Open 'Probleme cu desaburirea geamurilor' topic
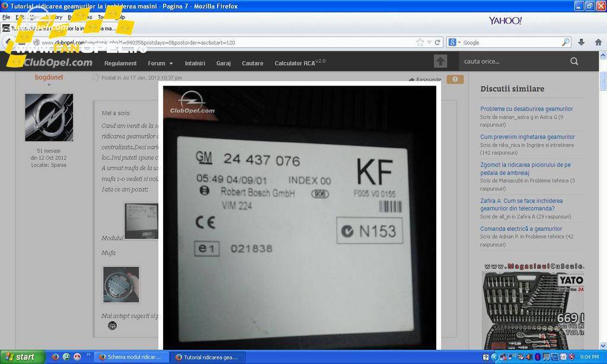 pyautogui.click(x=526, y=109)
